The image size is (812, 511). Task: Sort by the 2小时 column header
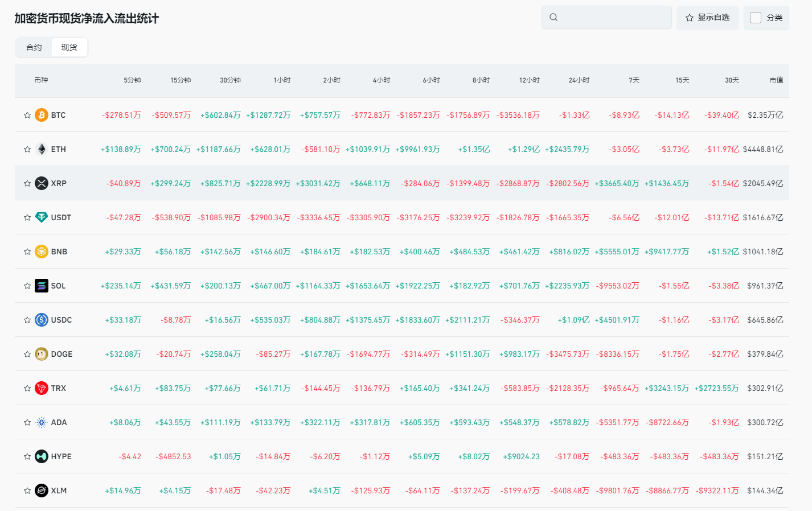332,80
